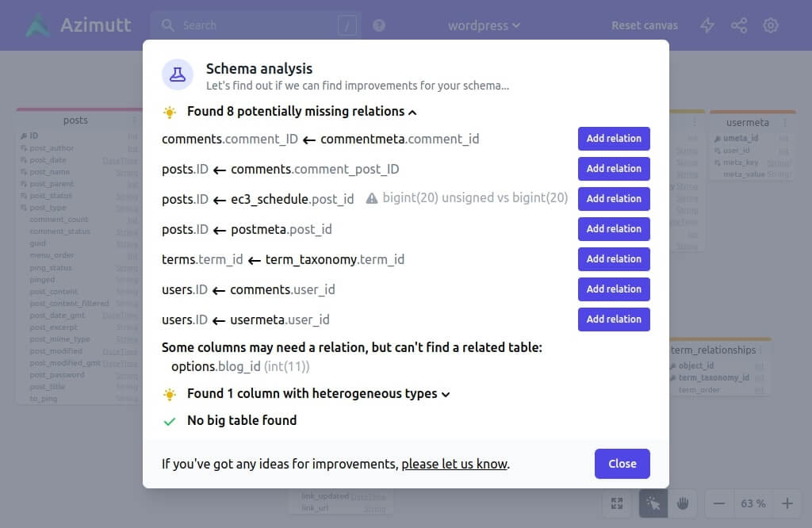Screen dimensions: 812x528
Task: Click the fit-to-screen icon
Action: [x=617, y=503]
